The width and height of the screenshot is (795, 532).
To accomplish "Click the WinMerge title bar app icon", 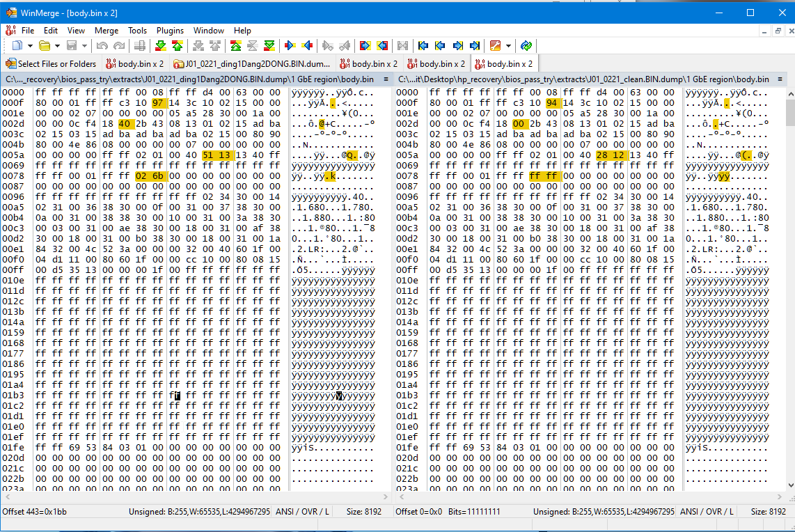I will 11,13.
